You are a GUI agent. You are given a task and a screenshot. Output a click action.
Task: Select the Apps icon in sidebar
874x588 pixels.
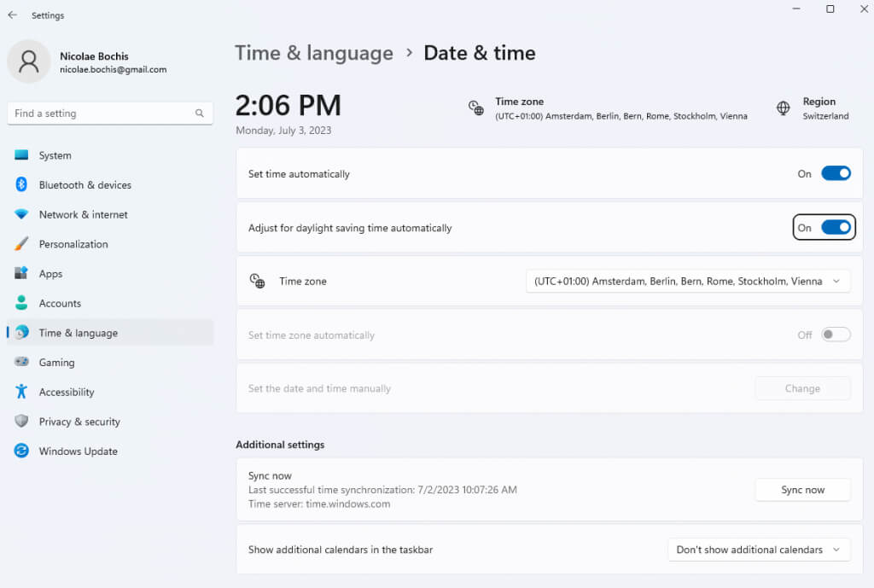click(21, 274)
